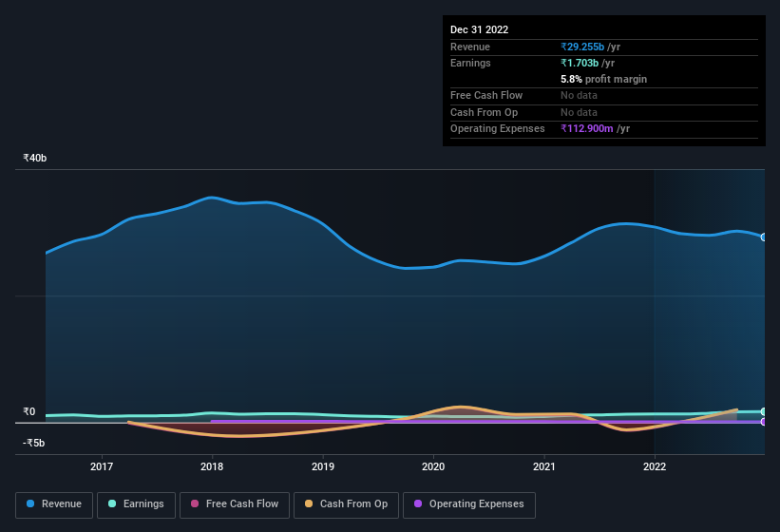Click the ₹29.255b revenue value
Screen dimensions: 780x532
tap(582, 47)
